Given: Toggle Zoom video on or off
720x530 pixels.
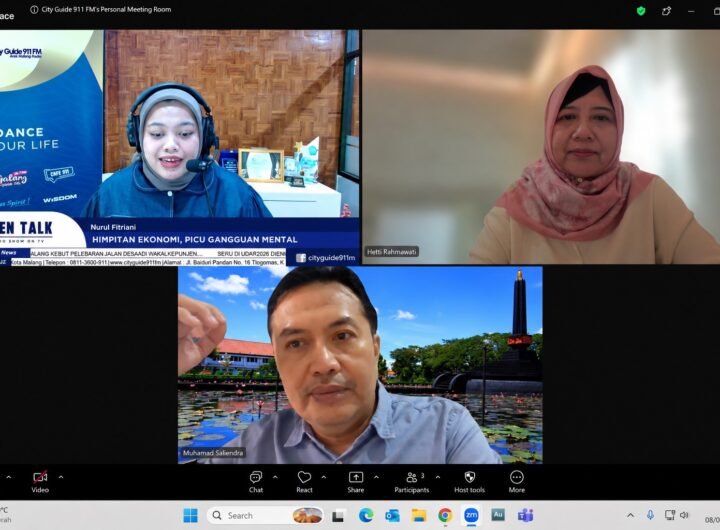Looking at the screenshot, I should tap(40, 482).
